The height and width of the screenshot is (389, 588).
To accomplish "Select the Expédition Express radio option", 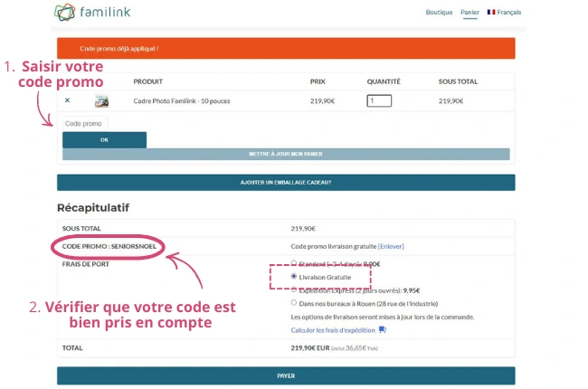I will click(x=294, y=289).
